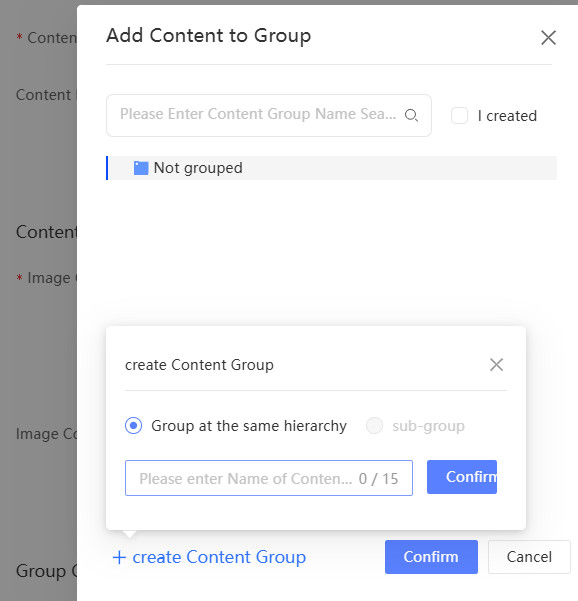Focus the Content Group name search field
The width and height of the screenshot is (578, 601).
click(x=269, y=115)
